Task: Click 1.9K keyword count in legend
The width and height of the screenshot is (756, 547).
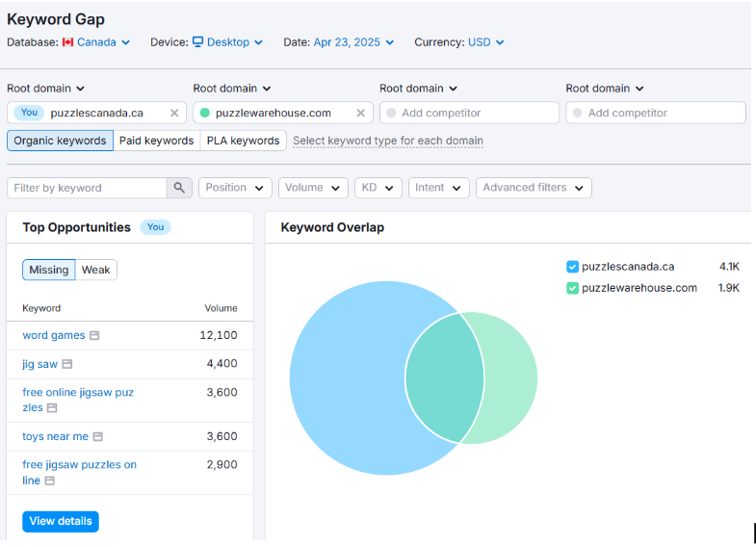Action: [728, 288]
